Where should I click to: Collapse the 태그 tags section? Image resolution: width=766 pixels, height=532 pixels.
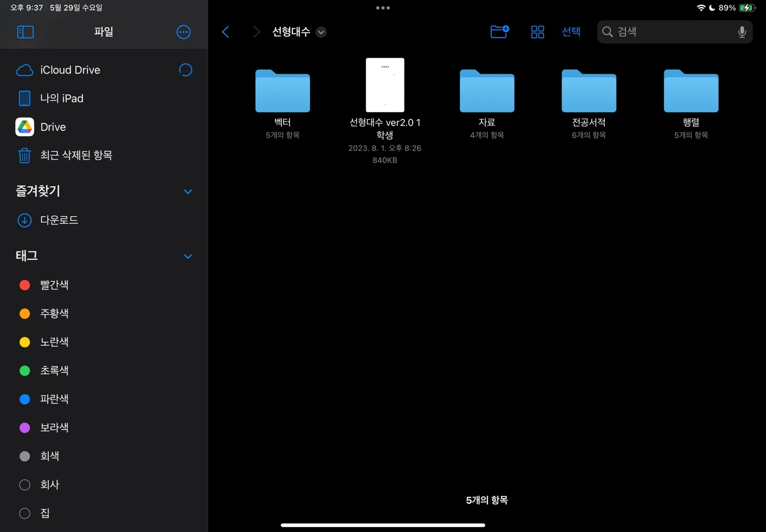[x=188, y=256]
